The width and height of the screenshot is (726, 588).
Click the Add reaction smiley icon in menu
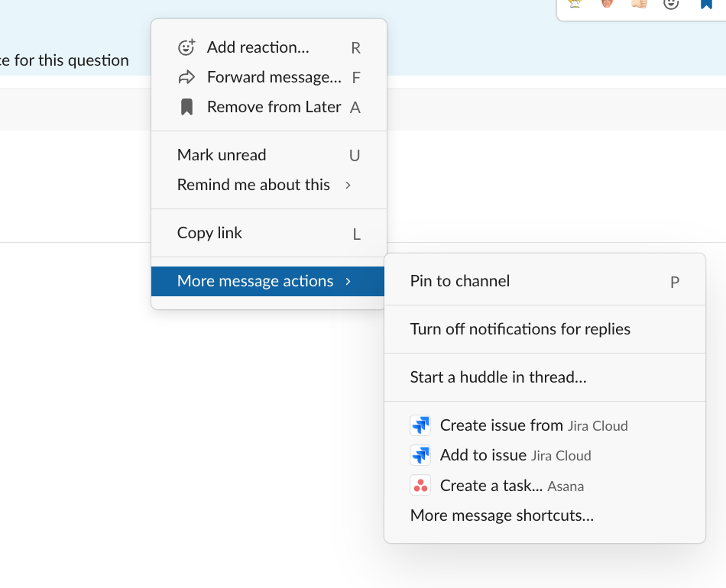coord(186,47)
